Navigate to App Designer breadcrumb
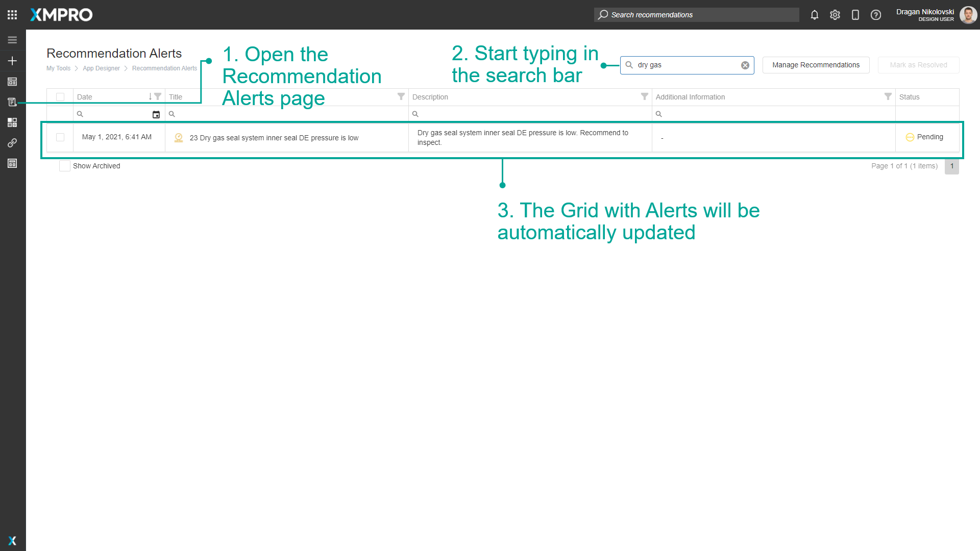The height and width of the screenshot is (551, 980). coord(101,68)
